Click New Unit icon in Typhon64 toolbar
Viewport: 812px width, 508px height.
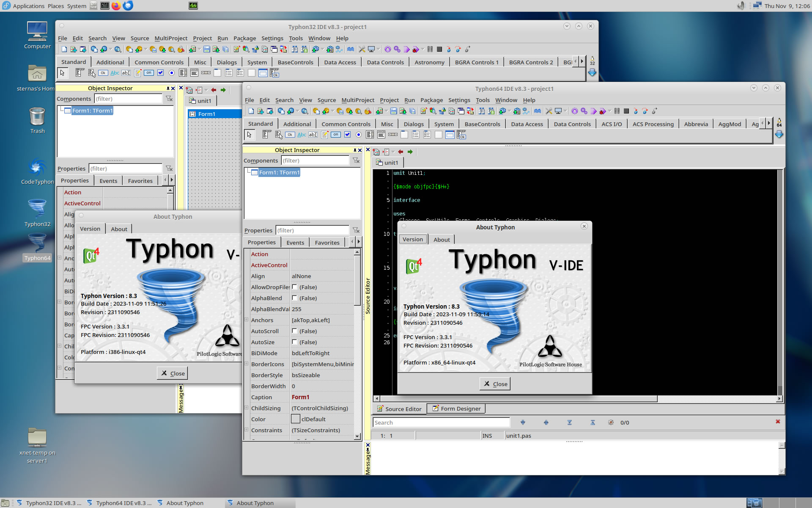coord(261,111)
